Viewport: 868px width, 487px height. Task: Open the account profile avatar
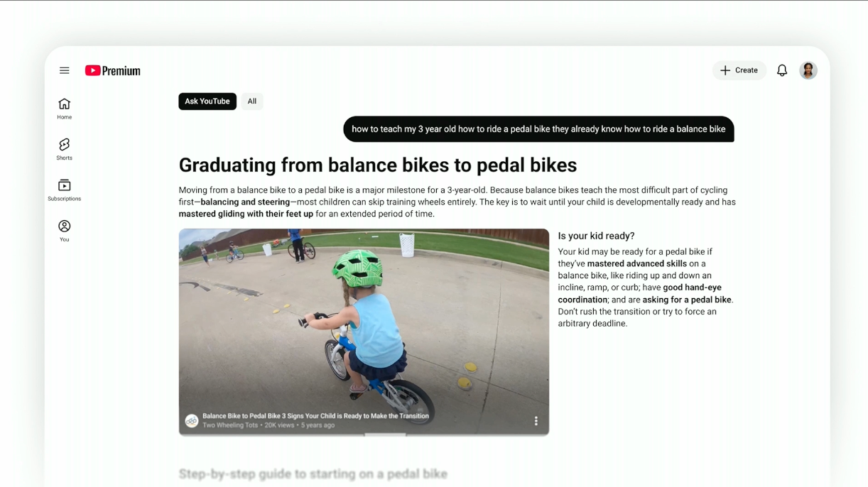pos(808,70)
